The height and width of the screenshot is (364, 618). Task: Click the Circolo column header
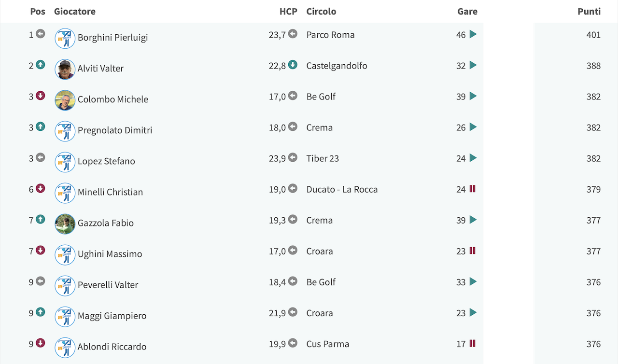pos(321,11)
